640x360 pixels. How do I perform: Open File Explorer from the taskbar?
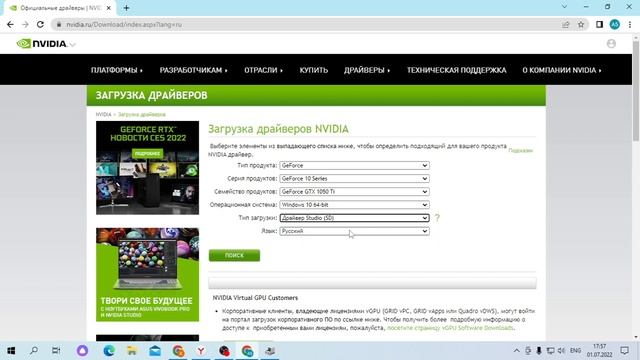coord(131,351)
